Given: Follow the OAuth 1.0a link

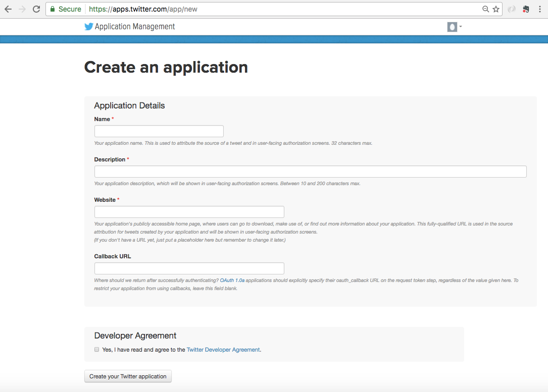Looking at the screenshot, I should (232, 280).
